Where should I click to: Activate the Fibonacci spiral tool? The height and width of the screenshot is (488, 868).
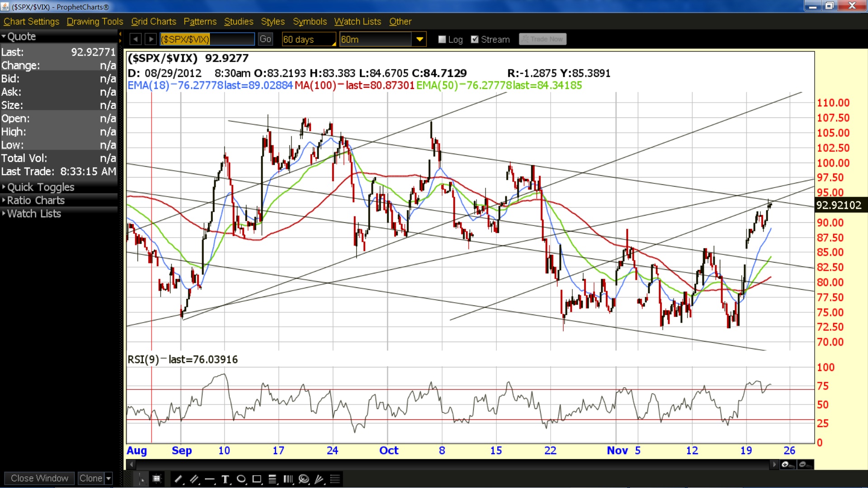(304, 479)
